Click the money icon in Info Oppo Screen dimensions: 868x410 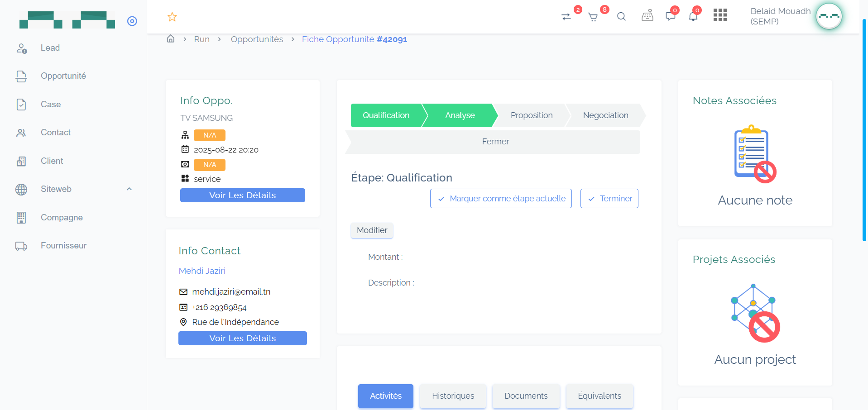pos(185,164)
